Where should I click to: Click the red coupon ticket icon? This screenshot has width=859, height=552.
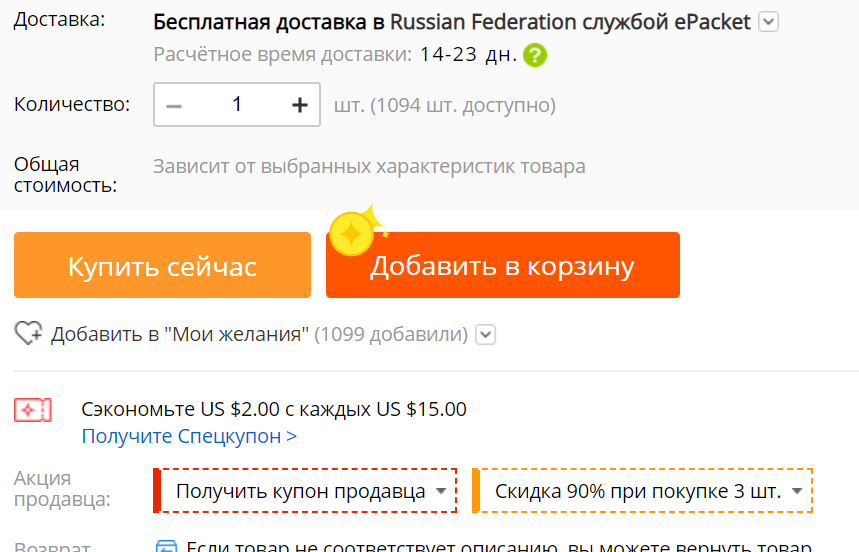point(33,410)
